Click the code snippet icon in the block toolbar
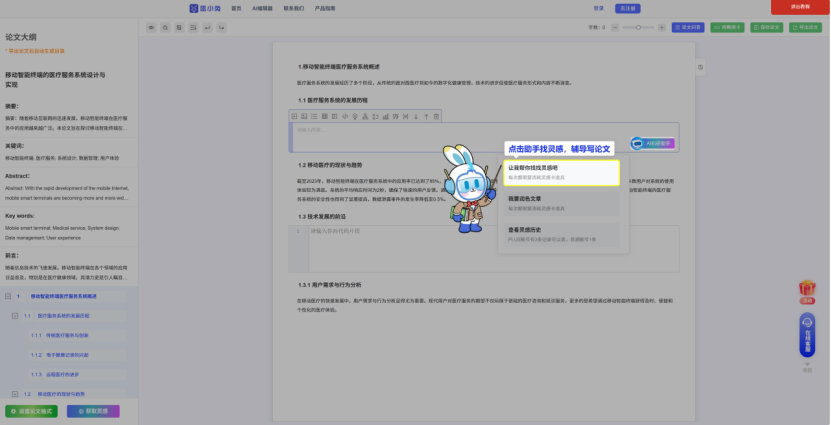 345,116
